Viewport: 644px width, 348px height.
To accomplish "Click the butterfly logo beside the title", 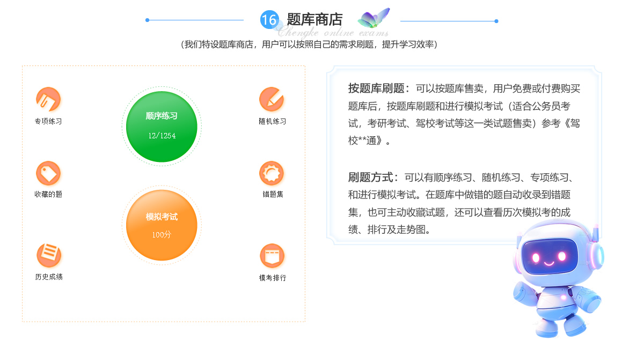I will pyautogui.click(x=374, y=19).
